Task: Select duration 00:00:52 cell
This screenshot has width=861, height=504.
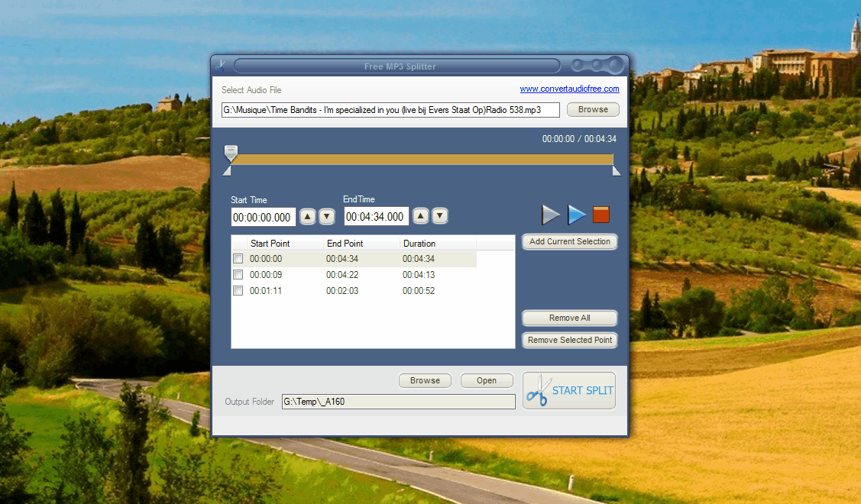Action: click(x=419, y=290)
